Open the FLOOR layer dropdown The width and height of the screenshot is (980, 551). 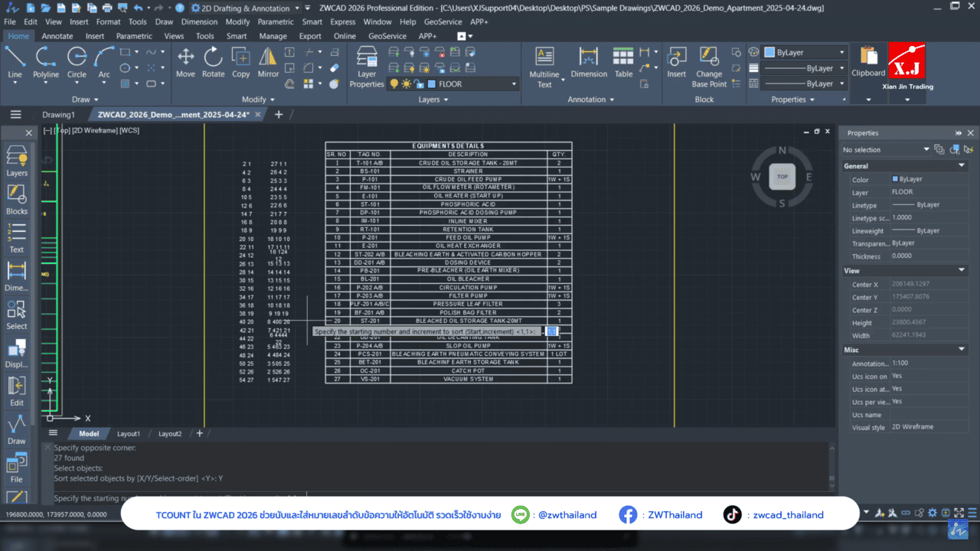513,84
